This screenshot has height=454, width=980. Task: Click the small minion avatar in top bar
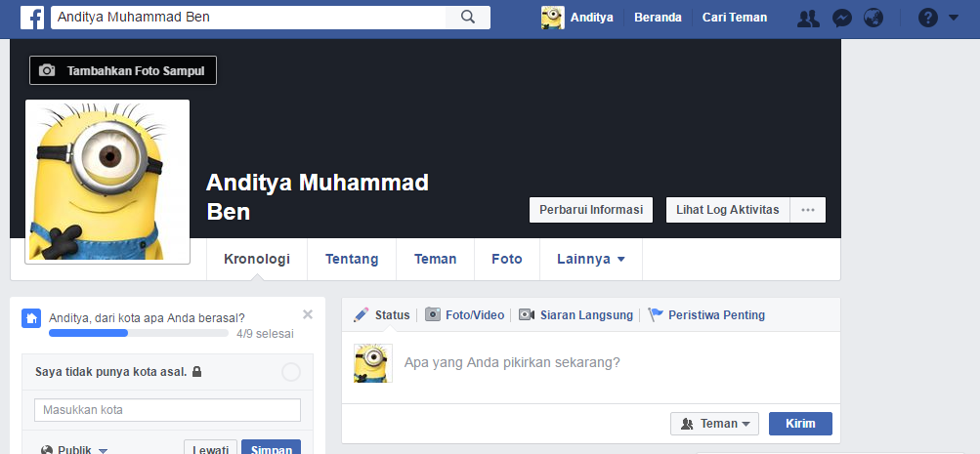(552, 18)
